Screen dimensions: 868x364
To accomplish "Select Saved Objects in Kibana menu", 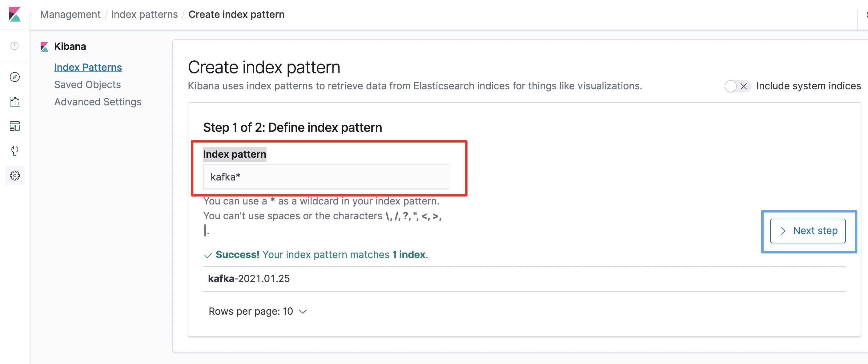I will [87, 85].
